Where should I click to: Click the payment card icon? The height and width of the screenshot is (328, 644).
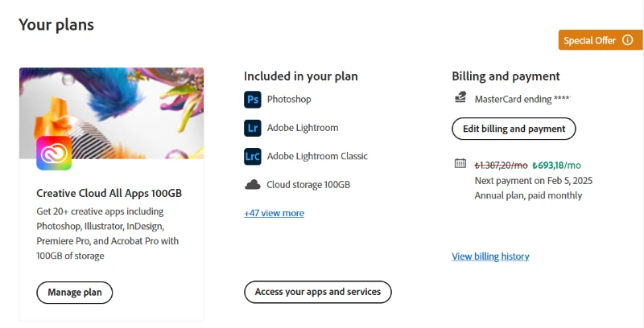[x=460, y=97]
